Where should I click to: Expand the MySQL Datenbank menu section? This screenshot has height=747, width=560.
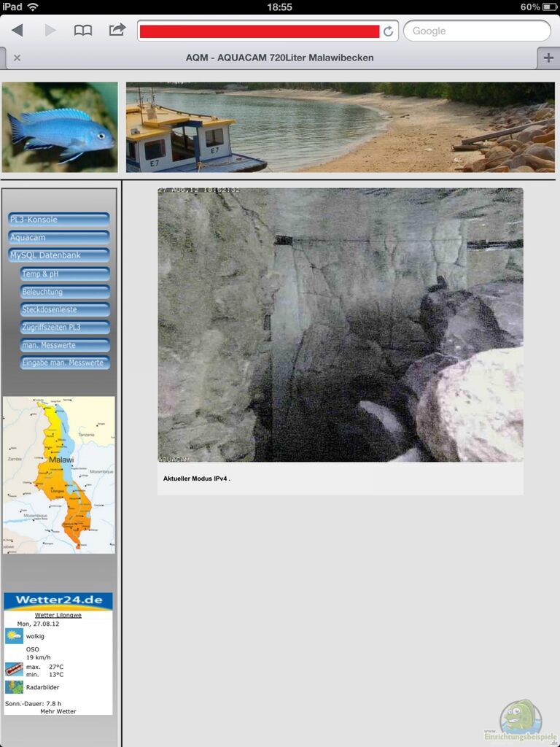tap(58, 255)
